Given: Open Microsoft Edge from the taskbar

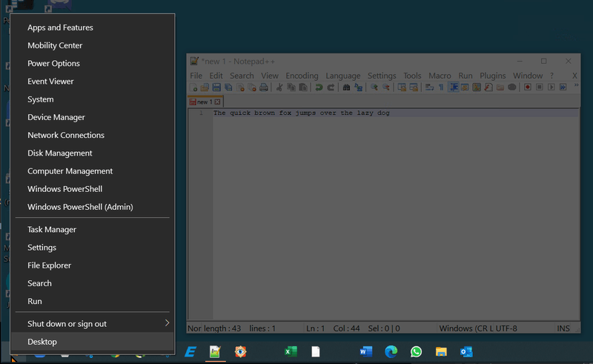Looking at the screenshot, I should (391, 351).
